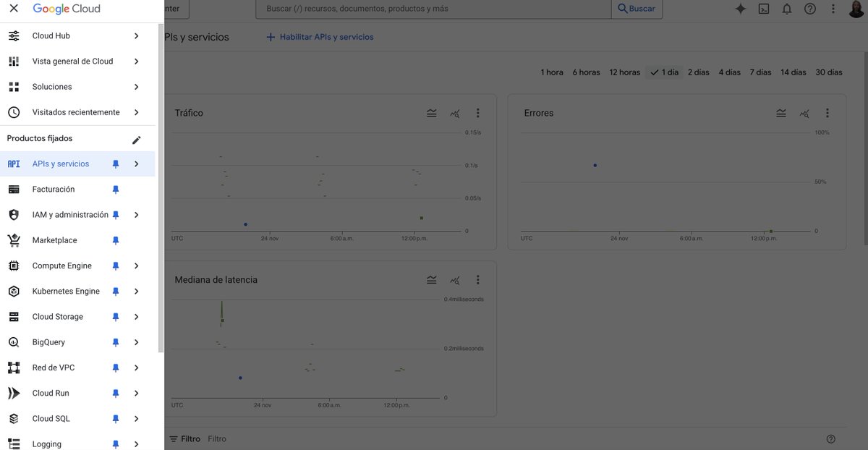The height and width of the screenshot is (450, 868).
Task: Select the 30 días time range
Action: click(829, 72)
